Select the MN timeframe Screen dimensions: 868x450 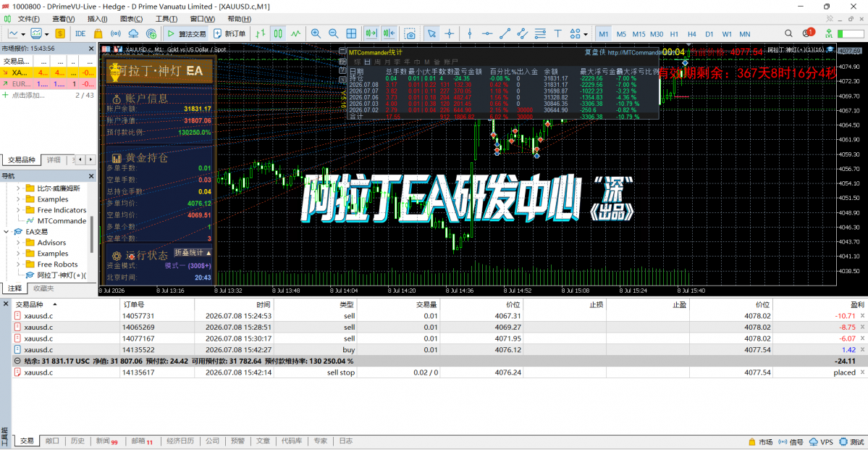tap(745, 33)
